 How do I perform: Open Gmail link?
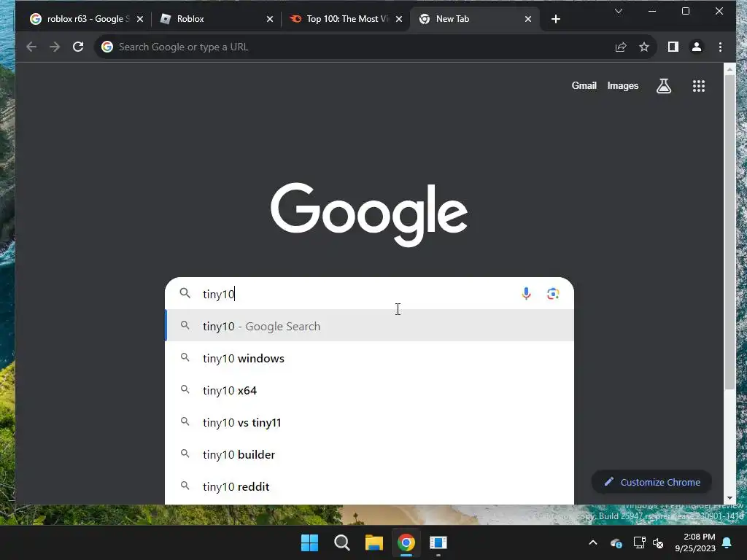point(584,86)
